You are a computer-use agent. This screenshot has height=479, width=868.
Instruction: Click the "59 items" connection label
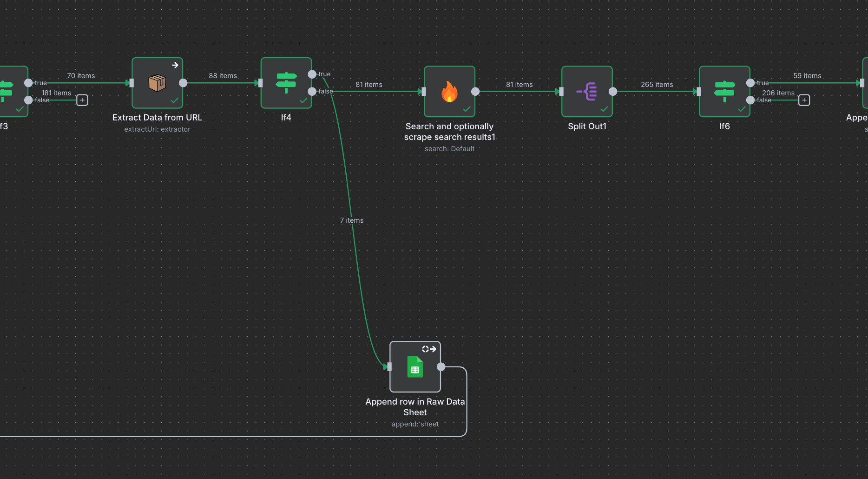pos(807,76)
